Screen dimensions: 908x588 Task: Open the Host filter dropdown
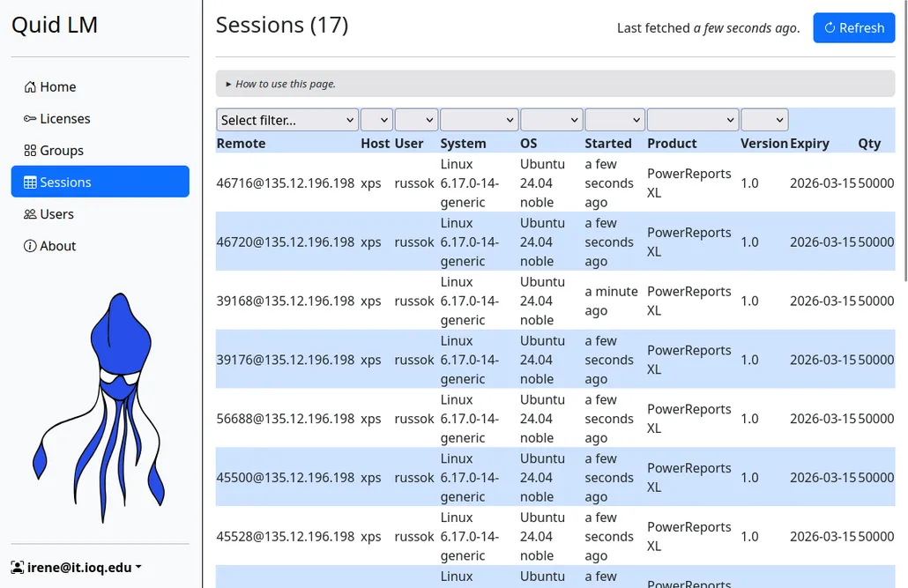(376, 119)
